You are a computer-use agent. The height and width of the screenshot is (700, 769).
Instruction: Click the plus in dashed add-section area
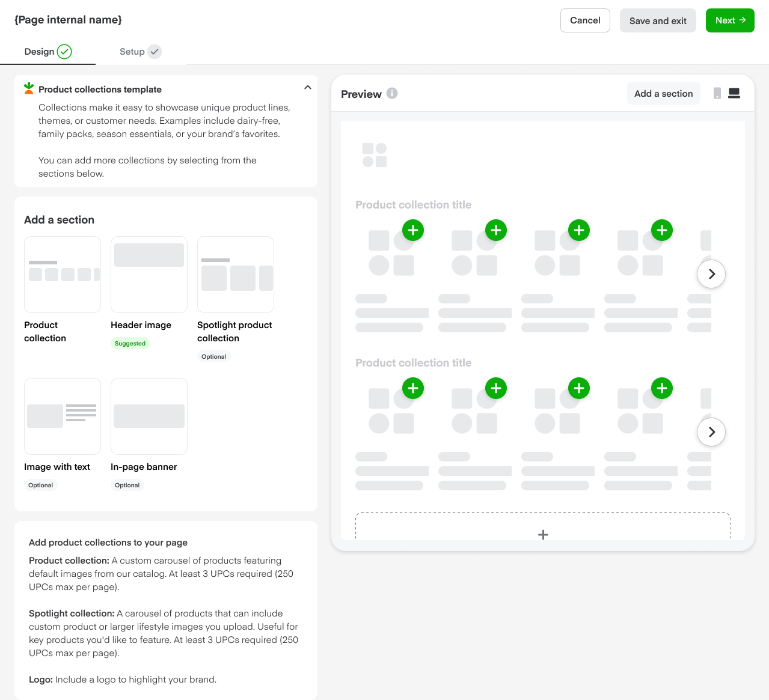pyautogui.click(x=543, y=534)
